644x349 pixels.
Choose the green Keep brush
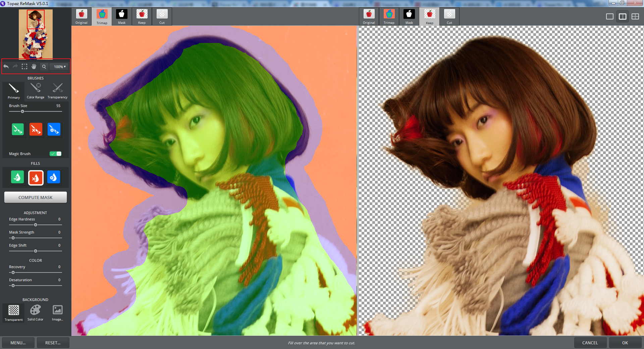point(18,129)
